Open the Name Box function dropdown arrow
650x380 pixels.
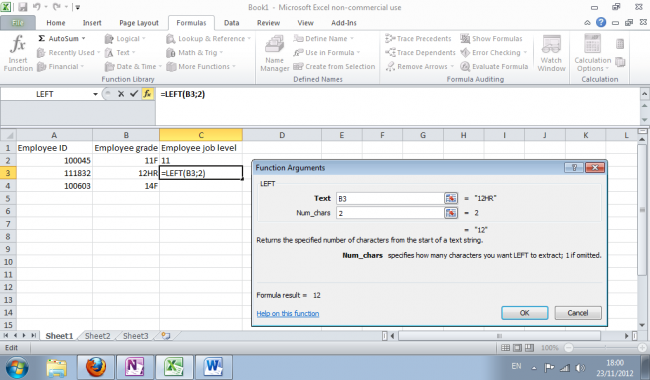pyautogui.click(x=95, y=94)
